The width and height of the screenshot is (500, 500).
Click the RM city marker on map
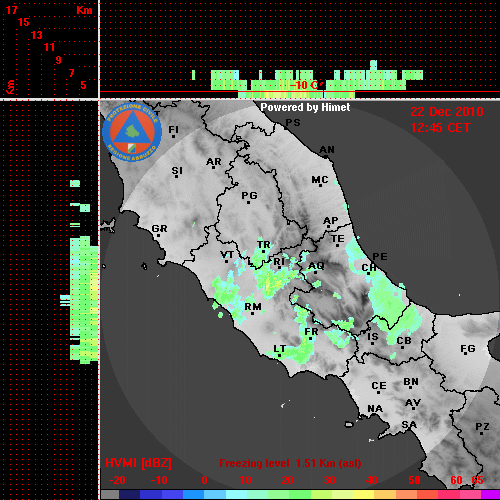[x=253, y=313]
